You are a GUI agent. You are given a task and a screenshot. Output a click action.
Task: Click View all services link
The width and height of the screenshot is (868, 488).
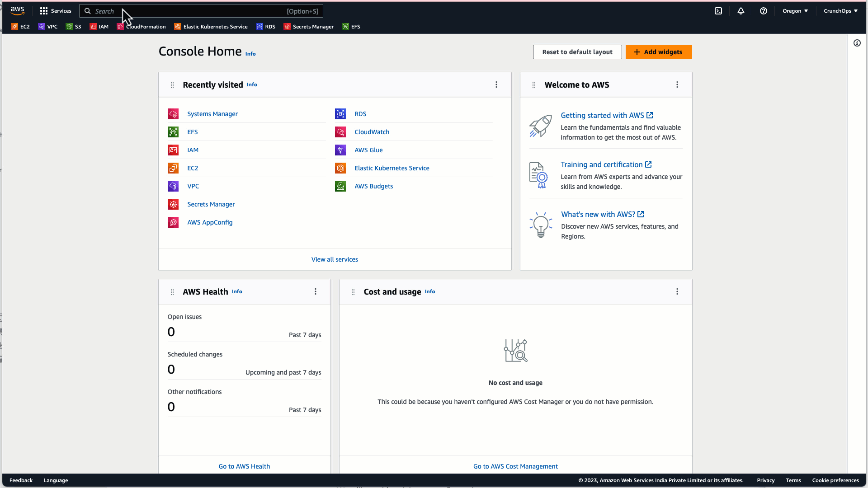click(335, 259)
